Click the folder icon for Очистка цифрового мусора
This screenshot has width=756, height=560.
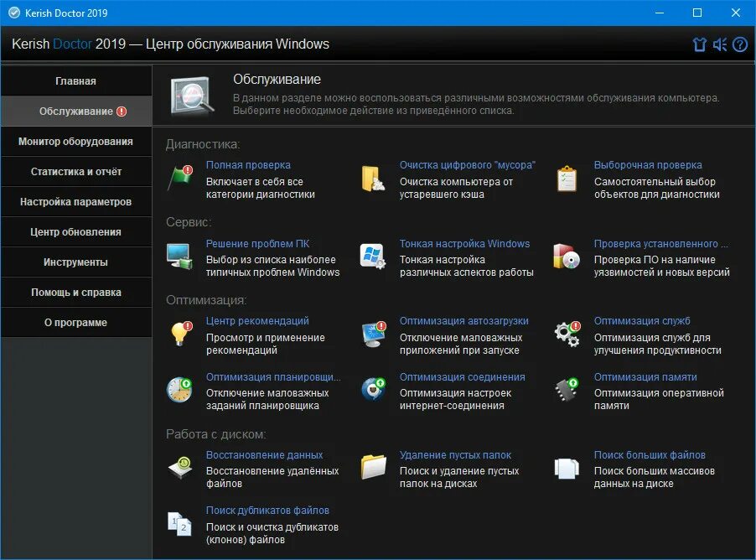[372, 179]
